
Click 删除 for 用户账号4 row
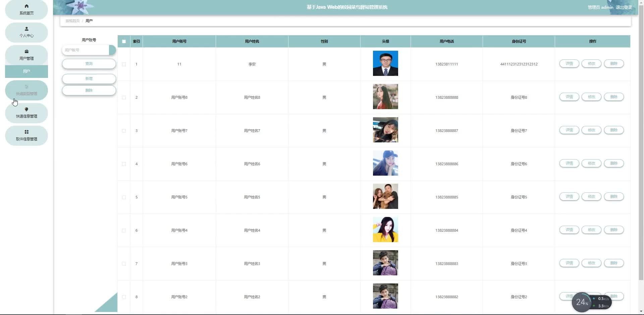pos(614,230)
